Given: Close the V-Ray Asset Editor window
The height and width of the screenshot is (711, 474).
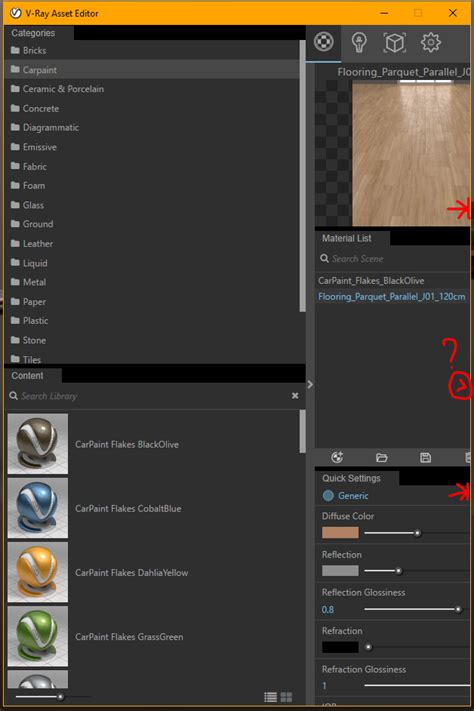Looking at the screenshot, I should [453, 13].
